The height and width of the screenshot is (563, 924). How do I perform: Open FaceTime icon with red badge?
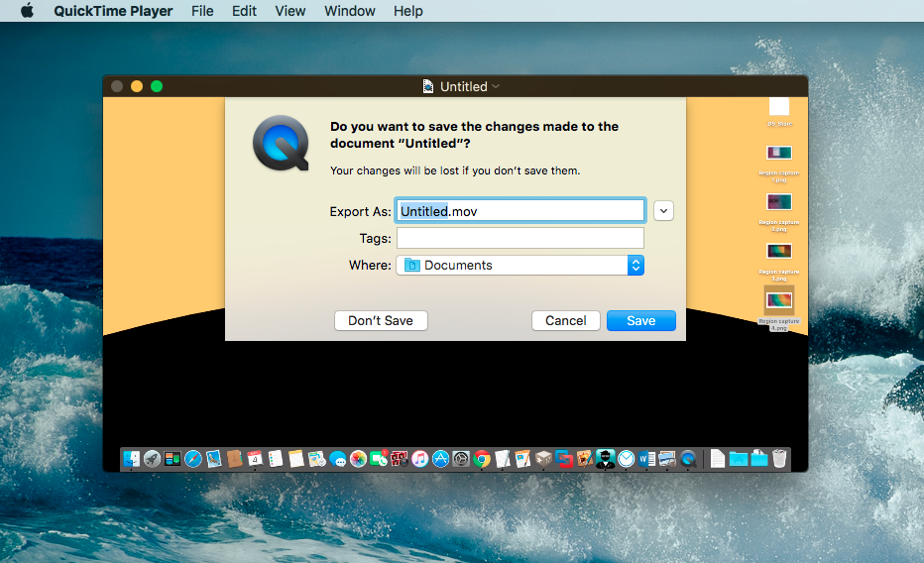[x=379, y=459]
